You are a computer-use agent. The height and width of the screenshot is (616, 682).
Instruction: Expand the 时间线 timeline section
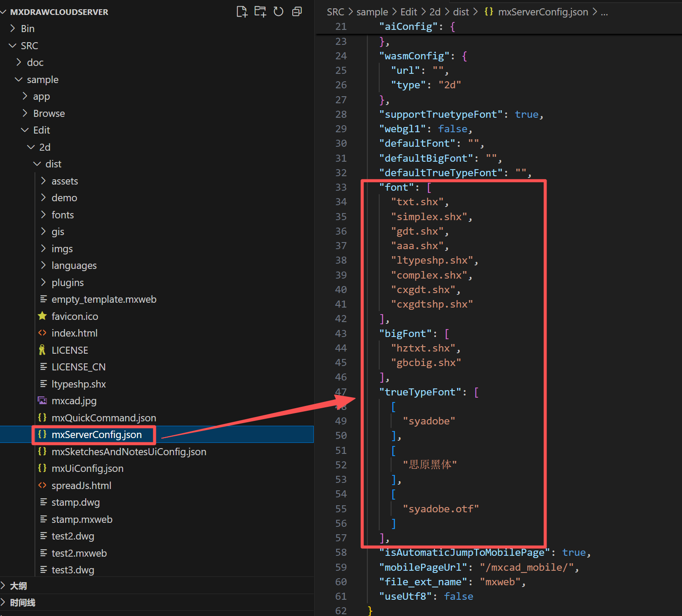[22, 602]
